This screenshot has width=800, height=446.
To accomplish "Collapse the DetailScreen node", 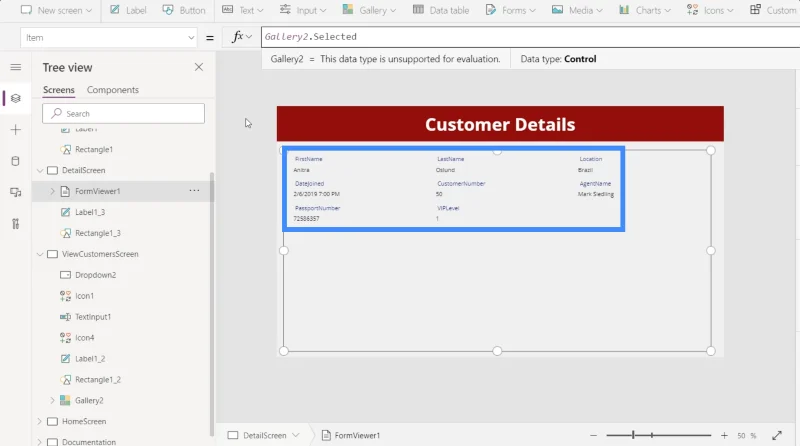I will [40, 170].
